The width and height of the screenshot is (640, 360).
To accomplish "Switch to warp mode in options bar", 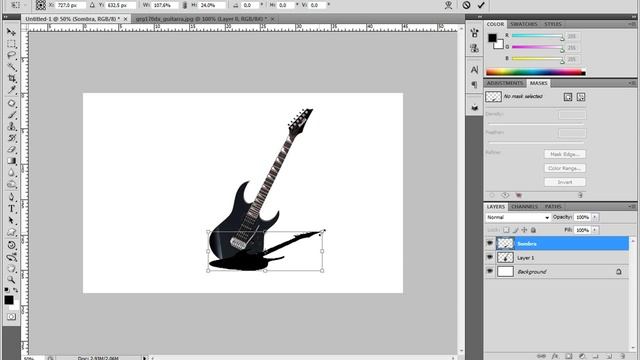I will click(x=448, y=5).
